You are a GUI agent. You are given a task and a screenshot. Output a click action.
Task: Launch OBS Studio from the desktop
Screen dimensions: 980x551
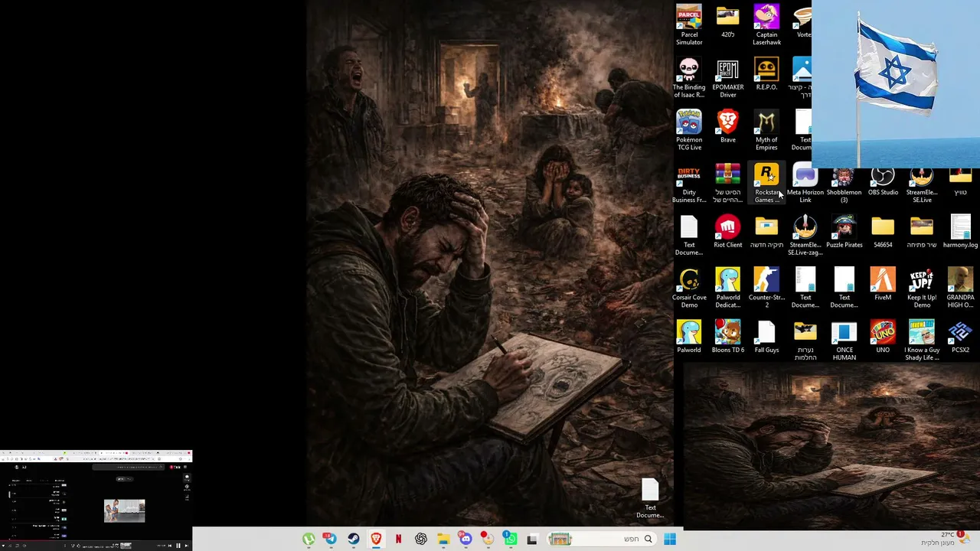[x=883, y=183]
